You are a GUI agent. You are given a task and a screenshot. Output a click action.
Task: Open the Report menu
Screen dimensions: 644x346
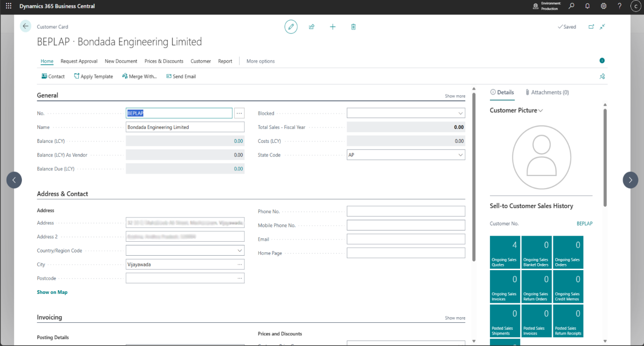coord(225,61)
